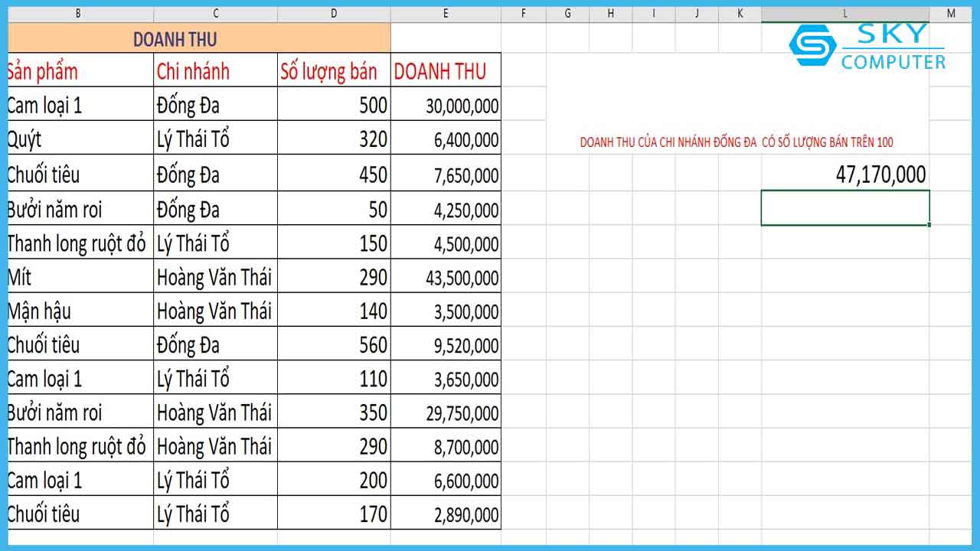Select Lý Thái Tổ in the Quýt row

coord(215,139)
